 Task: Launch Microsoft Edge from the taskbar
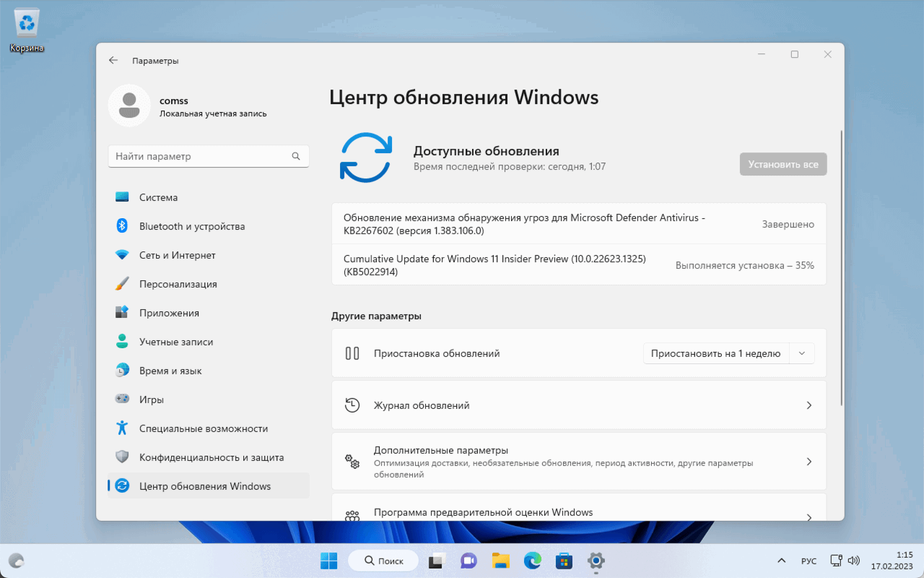pyautogui.click(x=532, y=561)
